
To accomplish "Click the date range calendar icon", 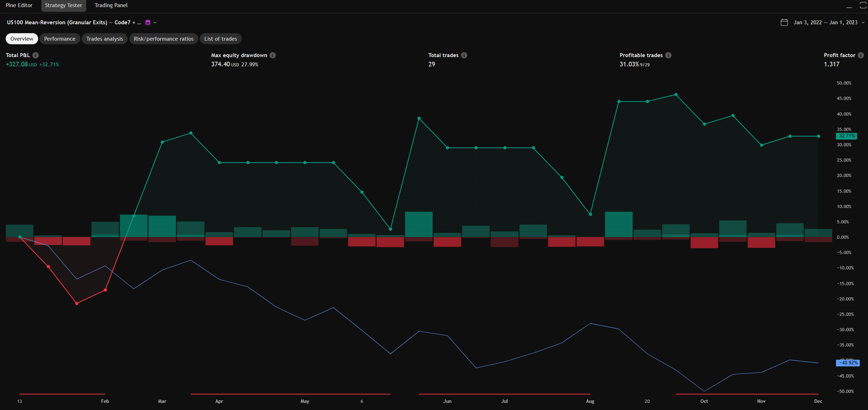I will pos(784,22).
